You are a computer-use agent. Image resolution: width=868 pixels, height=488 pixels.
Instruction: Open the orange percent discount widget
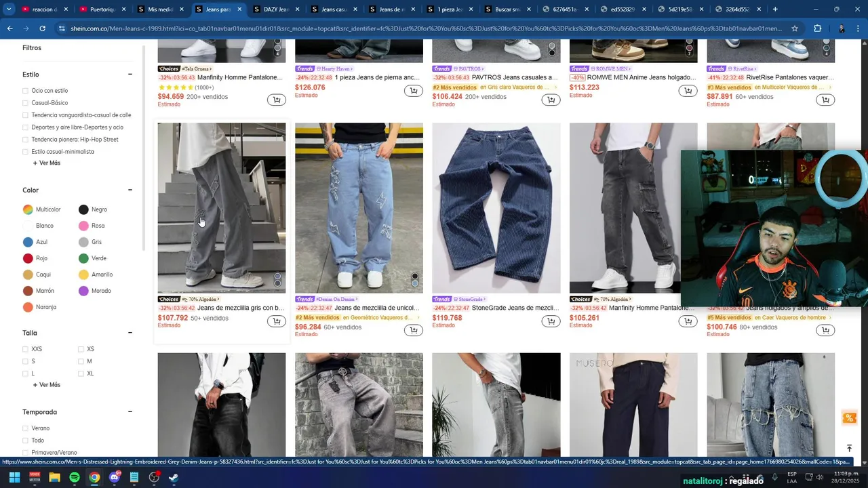pyautogui.click(x=849, y=418)
